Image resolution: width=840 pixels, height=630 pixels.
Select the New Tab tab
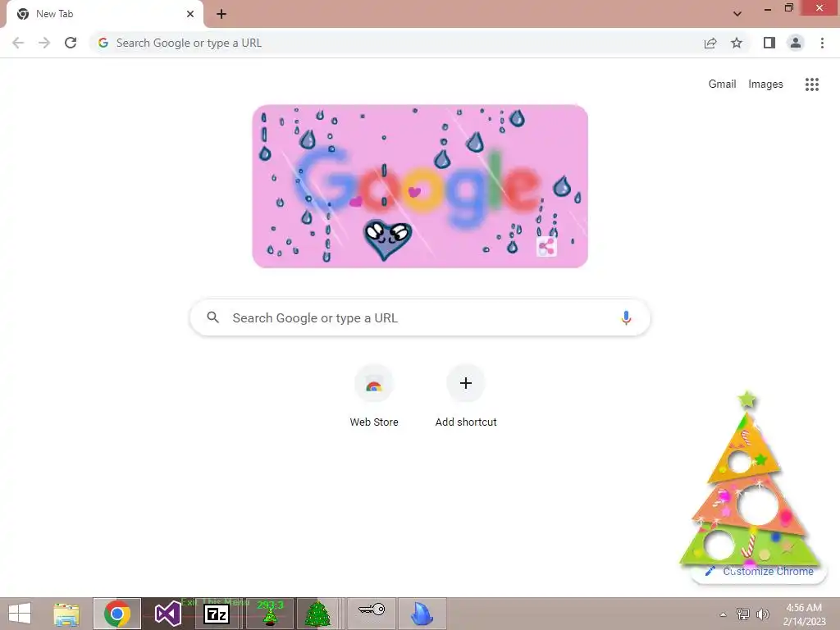(105, 14)
